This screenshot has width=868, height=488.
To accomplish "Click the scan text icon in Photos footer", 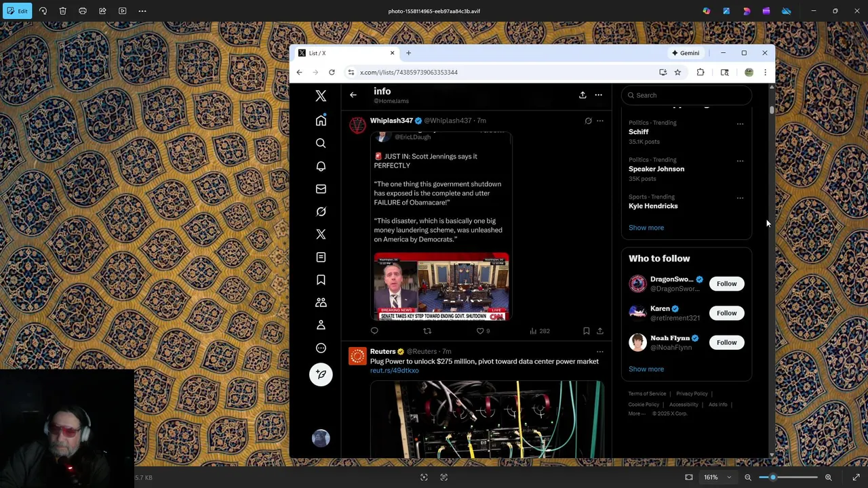I will pos(444,477).
